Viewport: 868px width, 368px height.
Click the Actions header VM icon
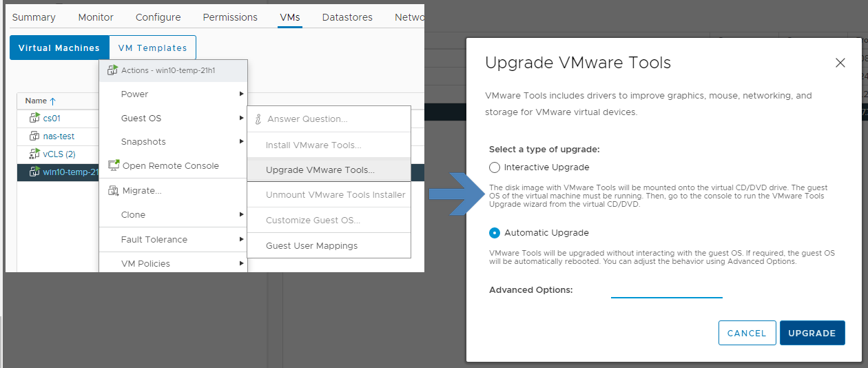(113, 70)
